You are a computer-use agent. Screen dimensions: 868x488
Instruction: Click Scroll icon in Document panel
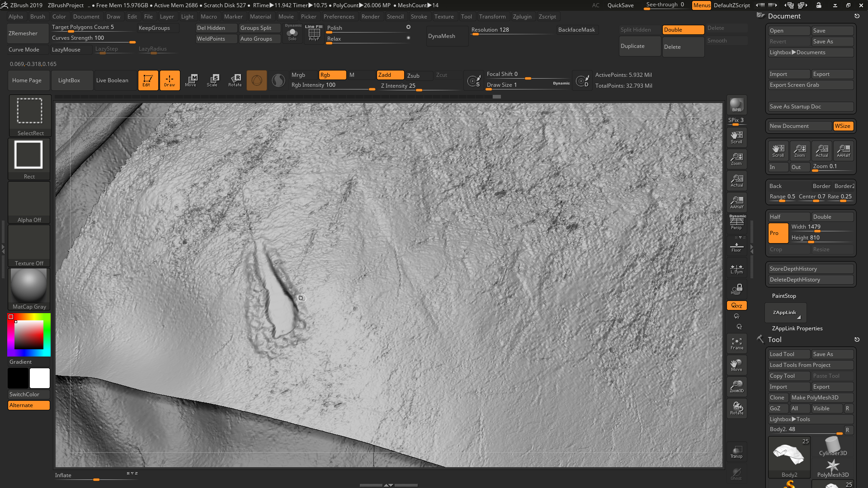tap(778, 151)
